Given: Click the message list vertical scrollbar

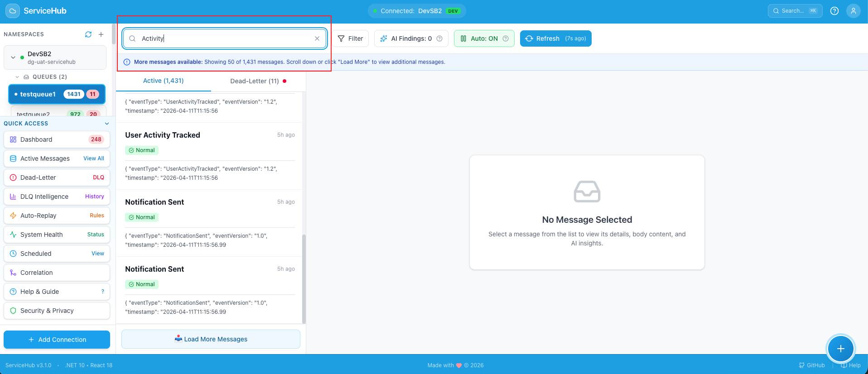Looking at the screenshot, I should click(304, 278).
